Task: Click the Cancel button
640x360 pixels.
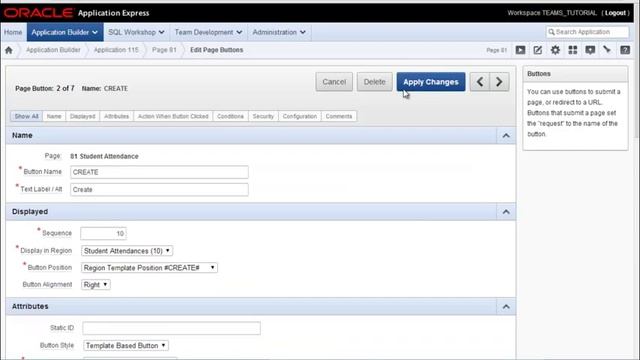Action: point(334,82)
